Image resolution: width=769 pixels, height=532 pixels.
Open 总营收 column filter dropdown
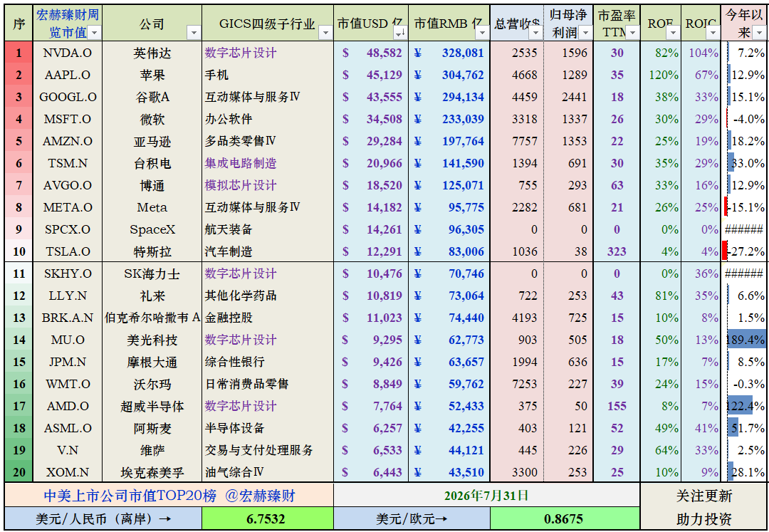(x=537, y=33)
